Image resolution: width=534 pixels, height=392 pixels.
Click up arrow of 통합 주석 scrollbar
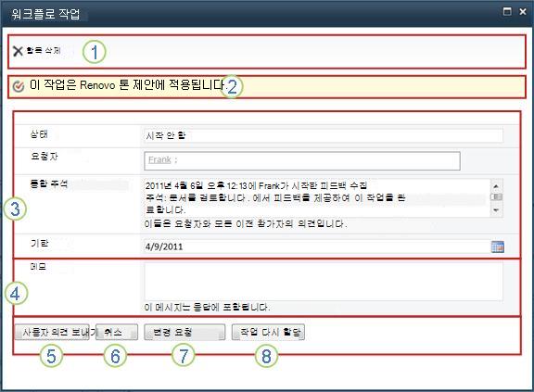click(x=496, y=186)
